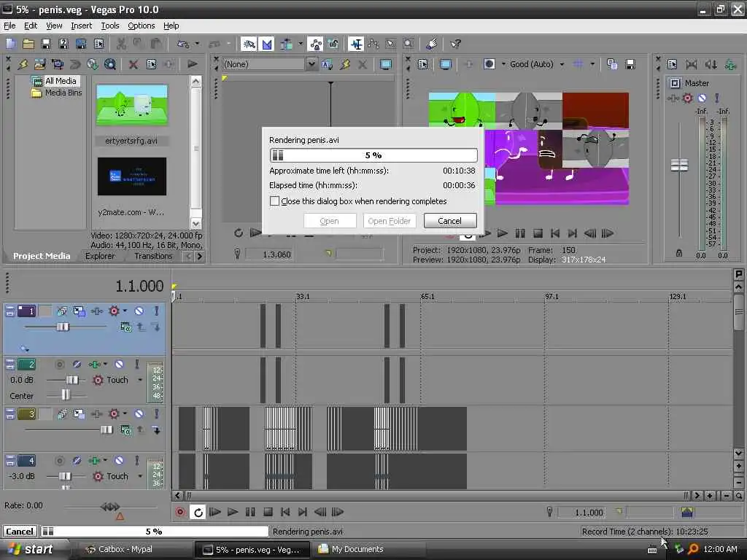Click the Save project icon
Image resolution: width=747 pixels, height=560 pixels.
[46, 44]
